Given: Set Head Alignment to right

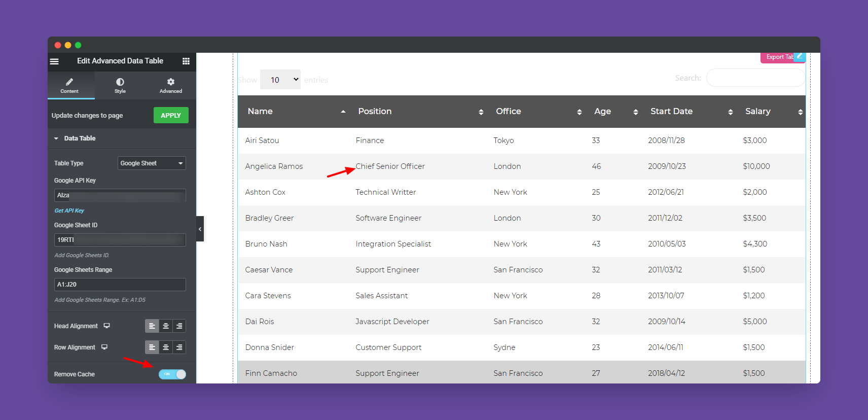Looking at the screenshot, I should pos(179,326).
